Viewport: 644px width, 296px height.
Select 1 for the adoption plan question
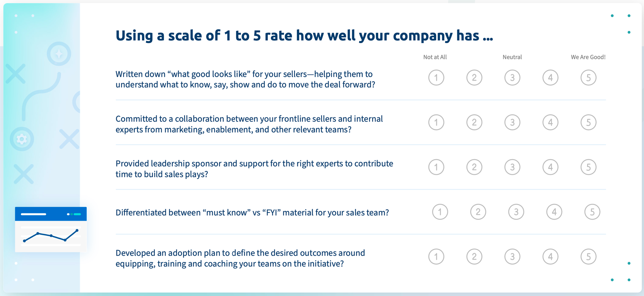436,257
